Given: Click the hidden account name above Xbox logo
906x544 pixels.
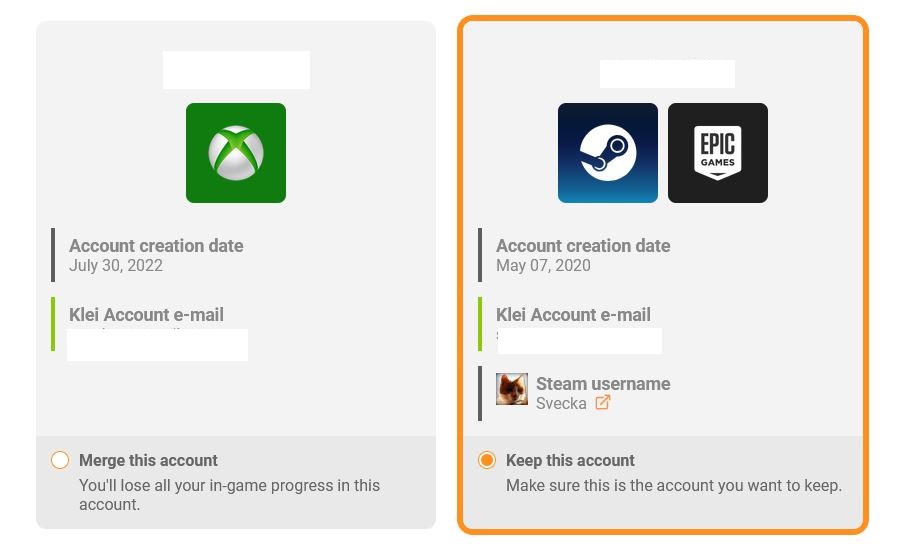Looking at the screenshot, I should (236, 70).
